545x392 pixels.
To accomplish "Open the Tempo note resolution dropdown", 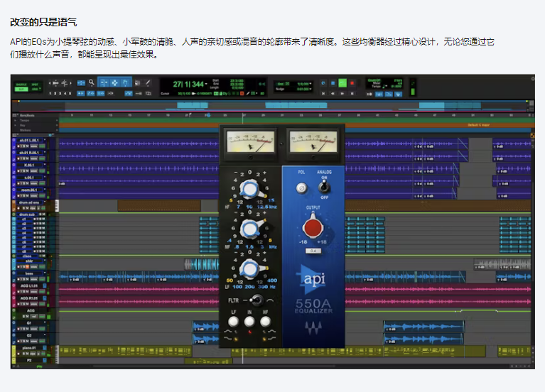I will point(384,86).
